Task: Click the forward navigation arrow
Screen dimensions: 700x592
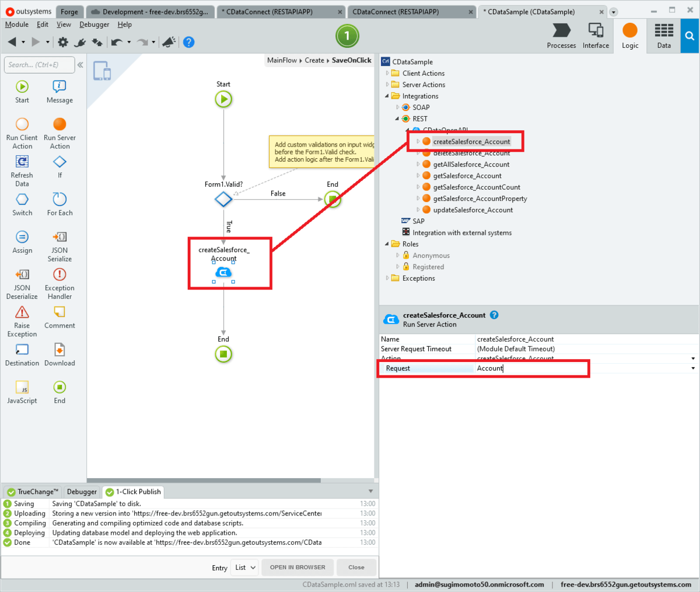Action: click(36, 41)
